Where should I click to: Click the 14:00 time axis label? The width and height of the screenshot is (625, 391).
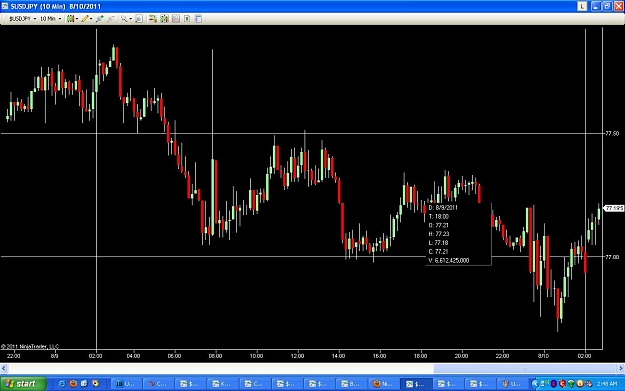click(338, 356)
